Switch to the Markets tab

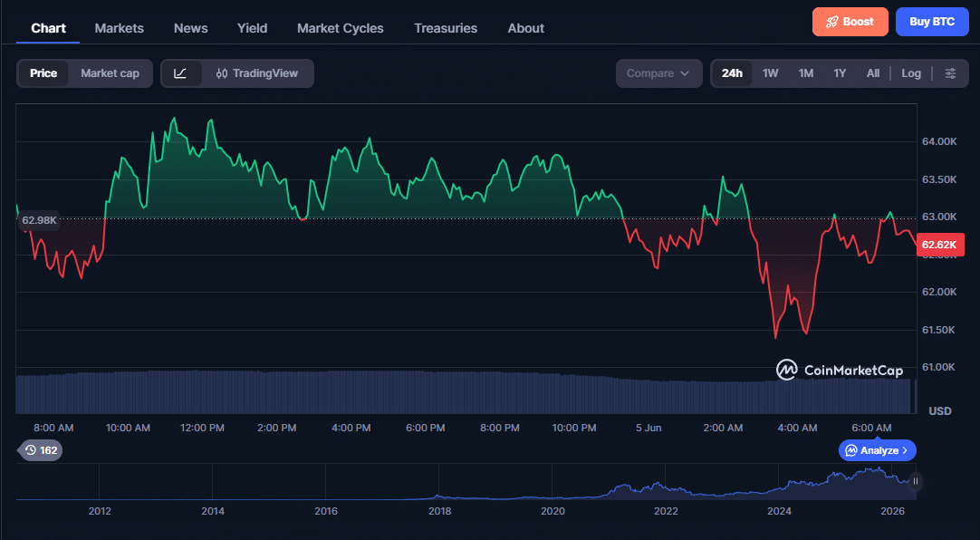(120, 28)
